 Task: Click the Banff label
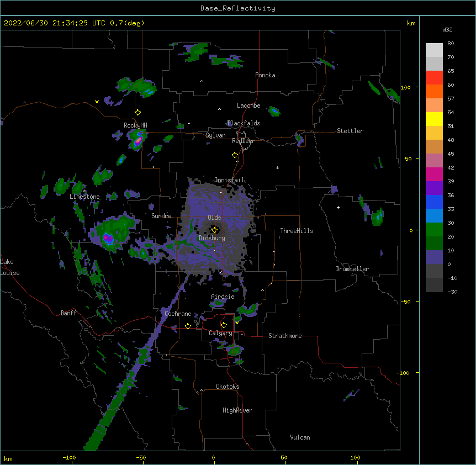[68, 313]
